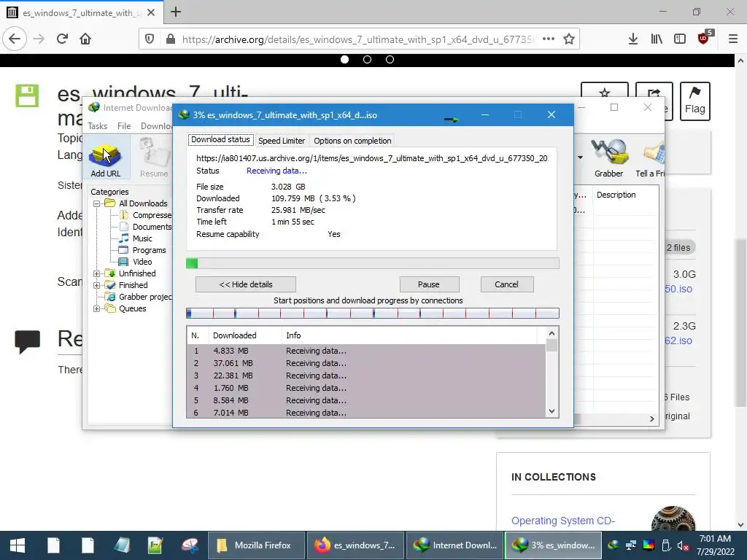The height and width of the screenshot is (560, 747).
Task: Select connection row 2 with 37.061 MB
Action: click(x=366, y=363)
